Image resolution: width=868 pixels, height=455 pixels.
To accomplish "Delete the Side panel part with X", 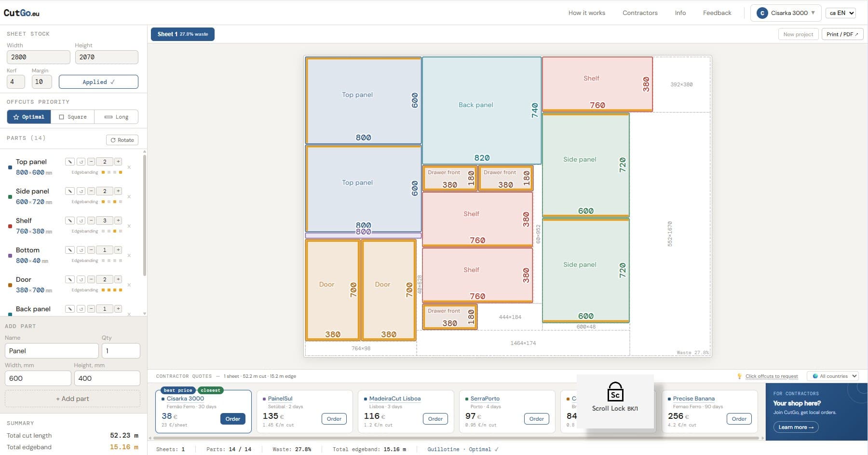I will [x=129, y=197].
